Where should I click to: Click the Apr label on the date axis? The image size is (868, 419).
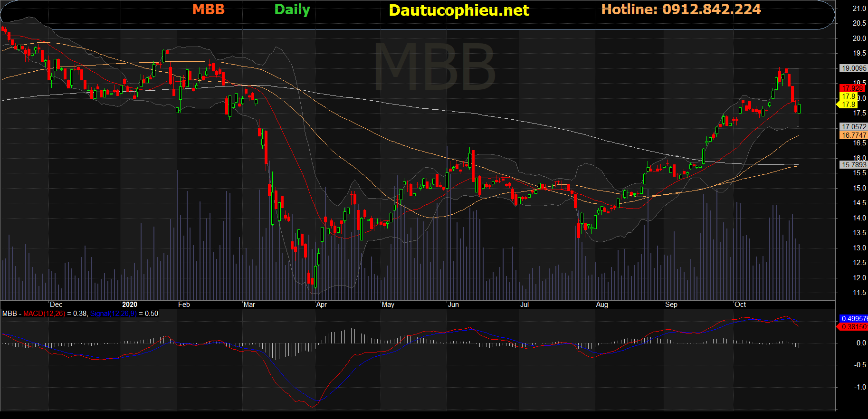(x=322, y=305)
